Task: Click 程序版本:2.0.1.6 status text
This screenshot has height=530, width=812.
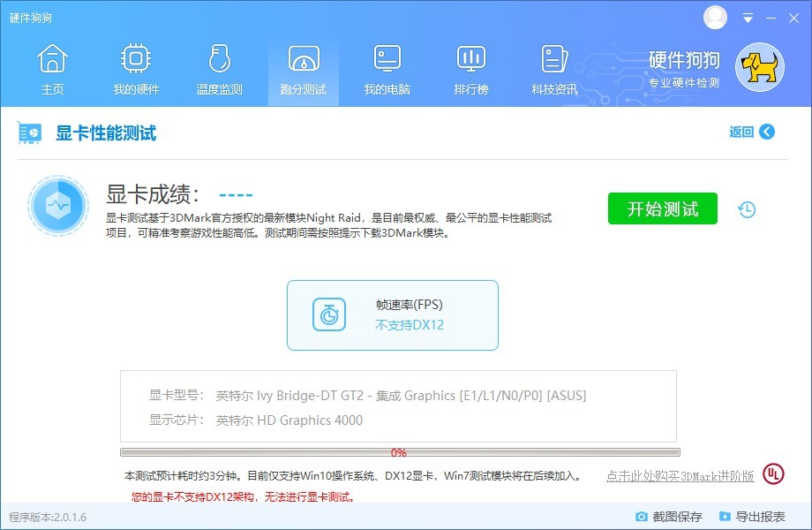Action: coord(48,517)
